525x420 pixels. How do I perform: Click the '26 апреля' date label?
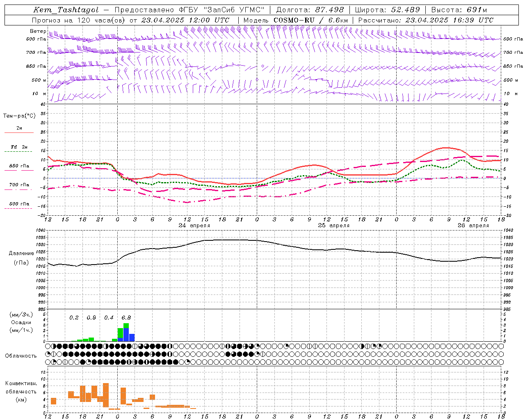(x=473, y=226)
